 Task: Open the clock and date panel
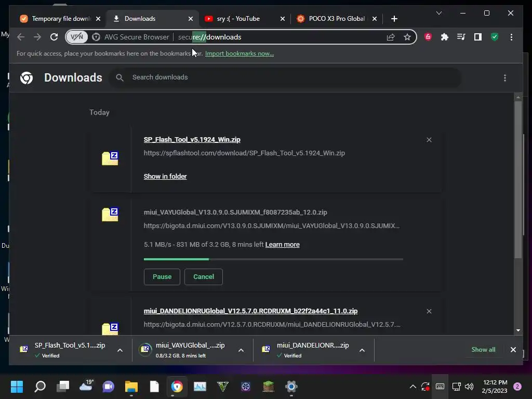[495, 387]
